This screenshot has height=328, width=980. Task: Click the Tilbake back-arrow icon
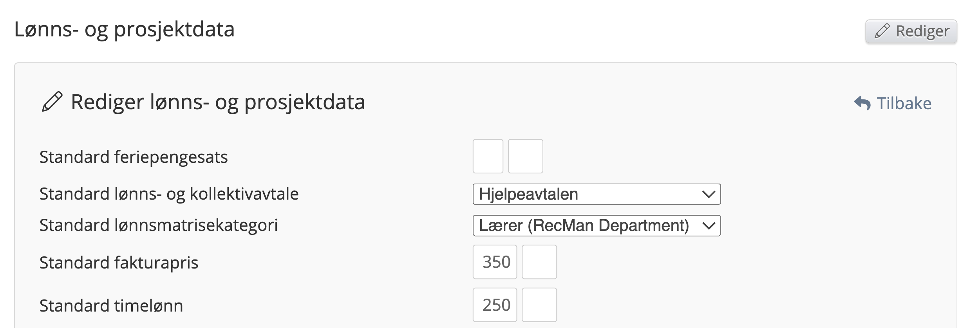pos(862,103)
